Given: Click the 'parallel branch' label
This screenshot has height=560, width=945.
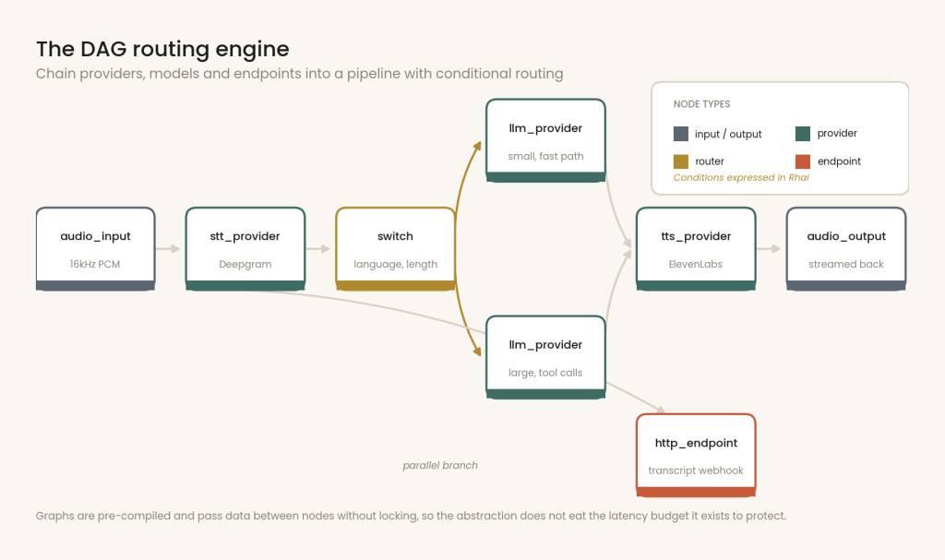Looking at the screenshot, I should click(440, 465).
